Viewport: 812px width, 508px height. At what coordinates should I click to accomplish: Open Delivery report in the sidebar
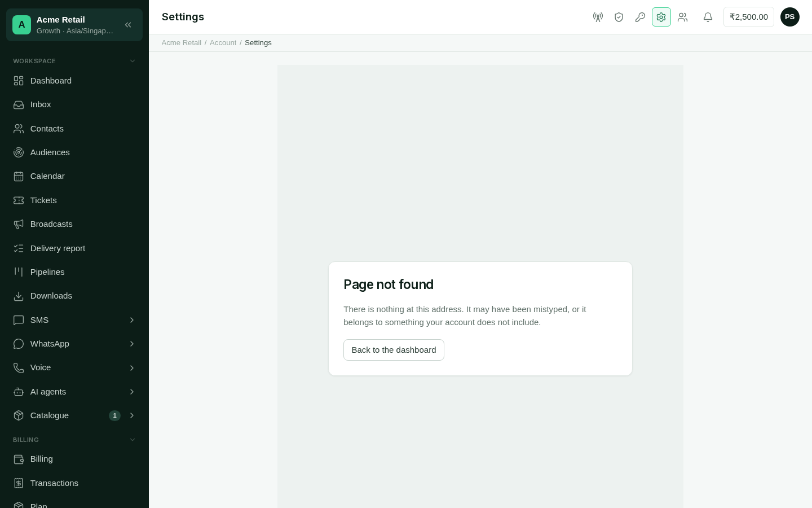point(74,248)
